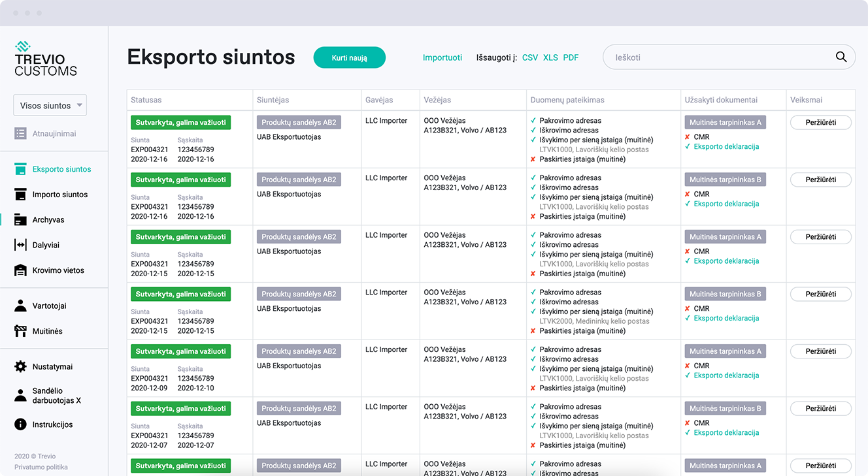Save the list as XLS

[550, 57]
